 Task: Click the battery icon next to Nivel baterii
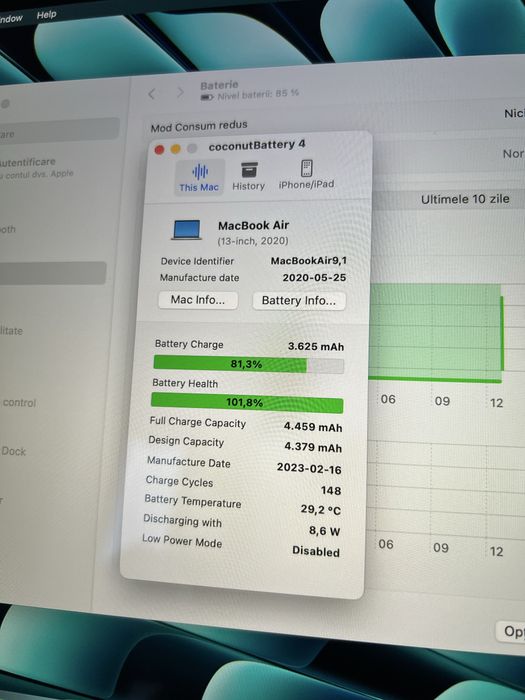point(207,97)
